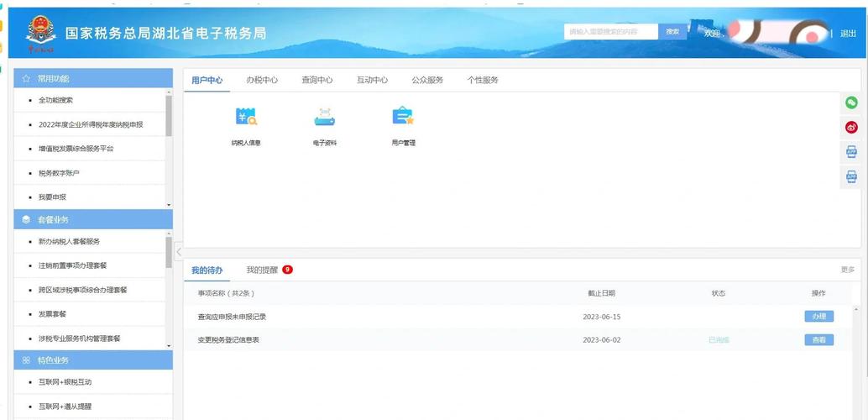Open 涉税专业服务机构管理套餐
Image resolution: width=868 pixels, height=420 pixels.
[79, 338]
